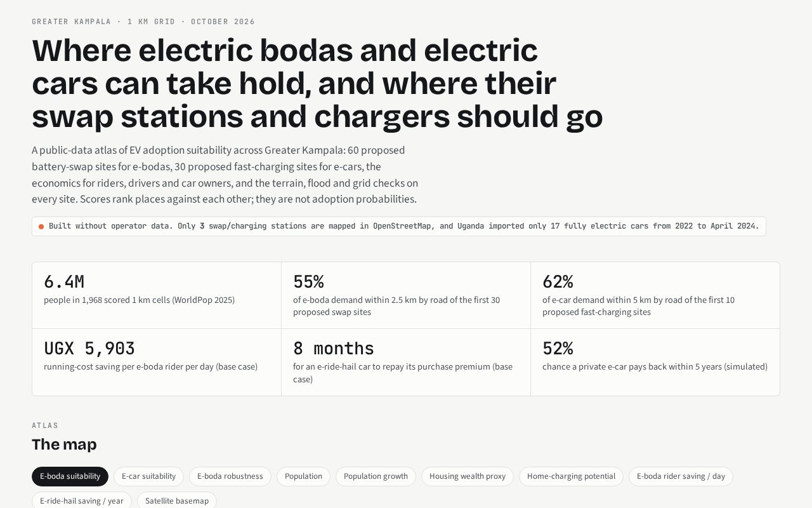
Task: Open the Home-charging potential layer
Action: 571,476
